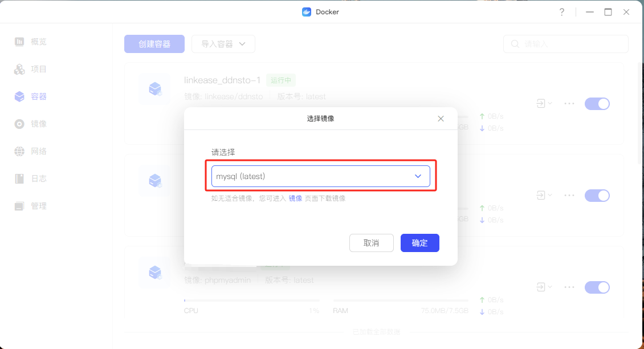Follow the 镜像 link in hint text
This screenshot has height=349, width=644.
(295, 198)
